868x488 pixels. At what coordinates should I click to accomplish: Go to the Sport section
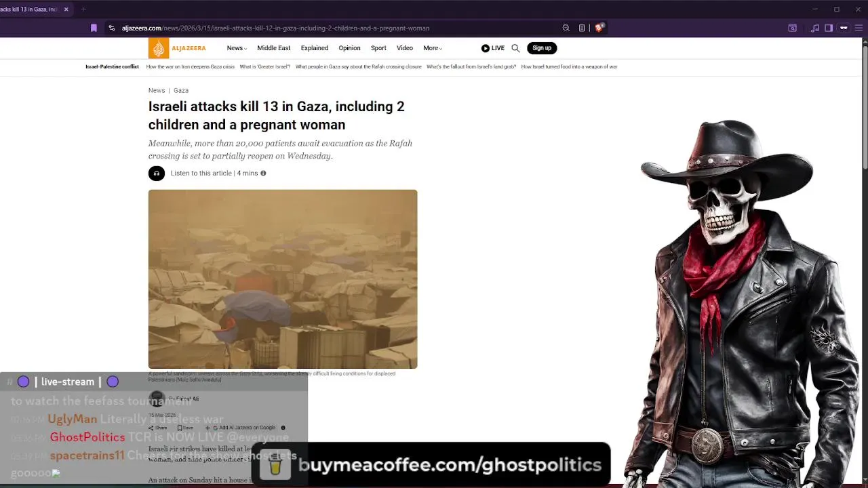click(x=378, y=48)
